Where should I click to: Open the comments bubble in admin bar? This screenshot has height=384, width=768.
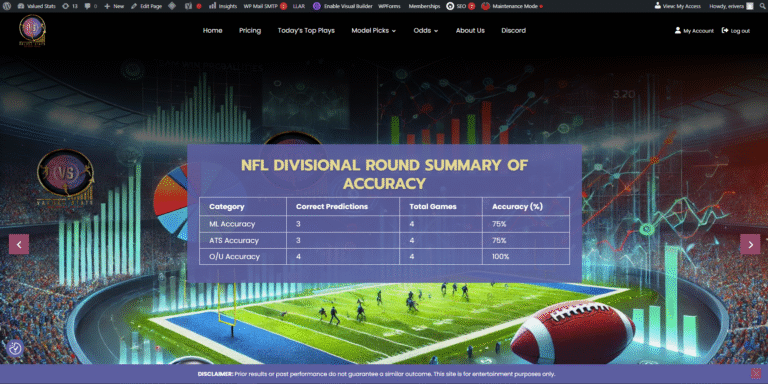(x=91, y=6)
